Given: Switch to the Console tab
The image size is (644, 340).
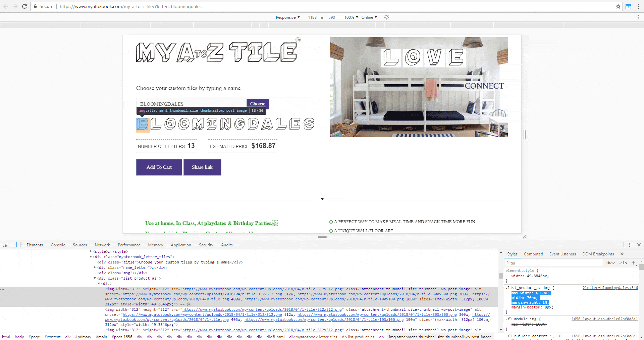Looking at the screenshot, I should [58, 245].
